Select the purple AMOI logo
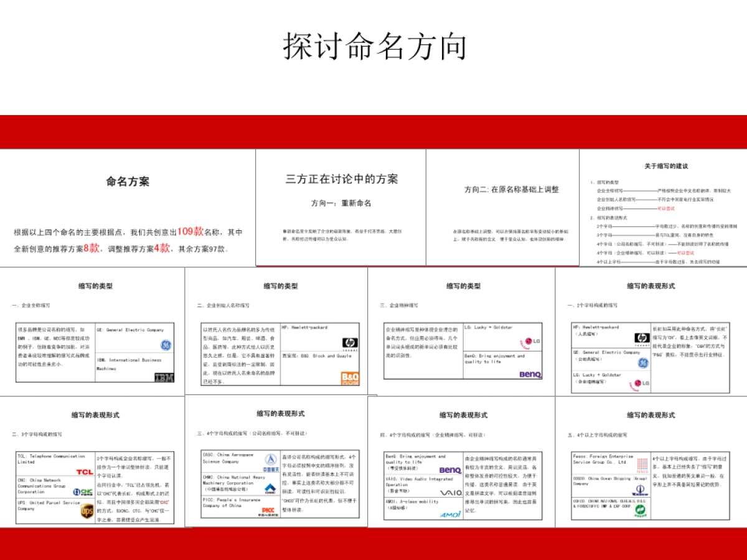The image size is (747, 560). [x=449, y=515]
